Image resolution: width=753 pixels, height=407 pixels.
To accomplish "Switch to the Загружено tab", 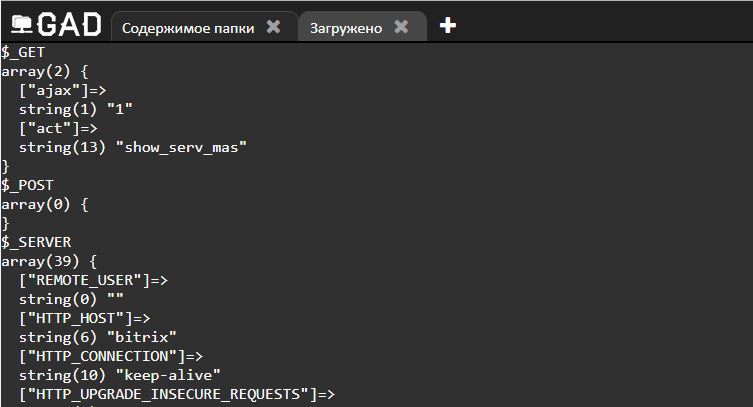I will [x=346, y=28].
